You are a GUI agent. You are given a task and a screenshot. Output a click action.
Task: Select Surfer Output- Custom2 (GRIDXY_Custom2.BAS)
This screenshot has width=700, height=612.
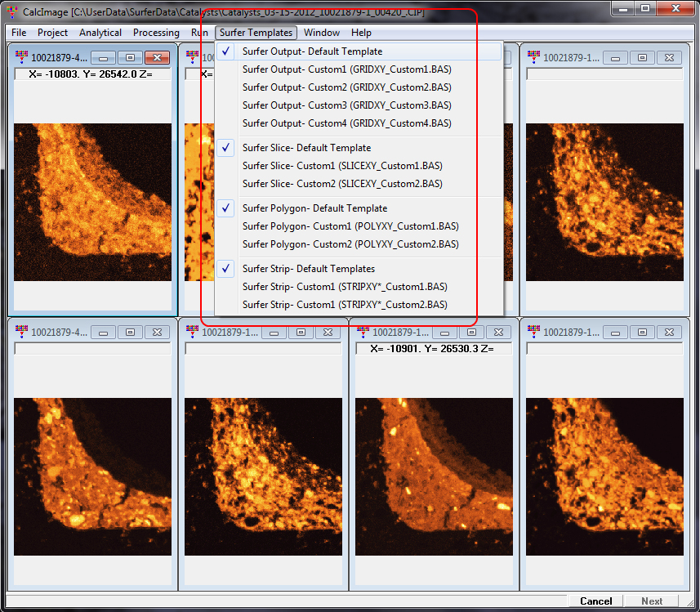click(346, 87)
